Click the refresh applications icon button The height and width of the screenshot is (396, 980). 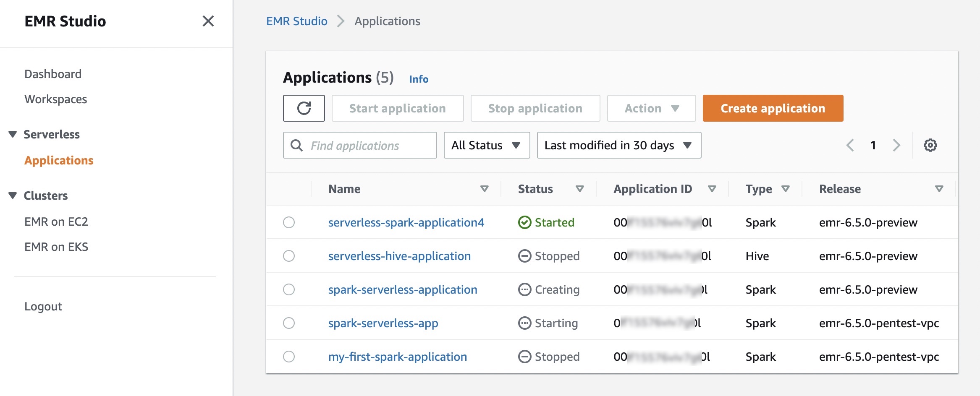[304, 108]
